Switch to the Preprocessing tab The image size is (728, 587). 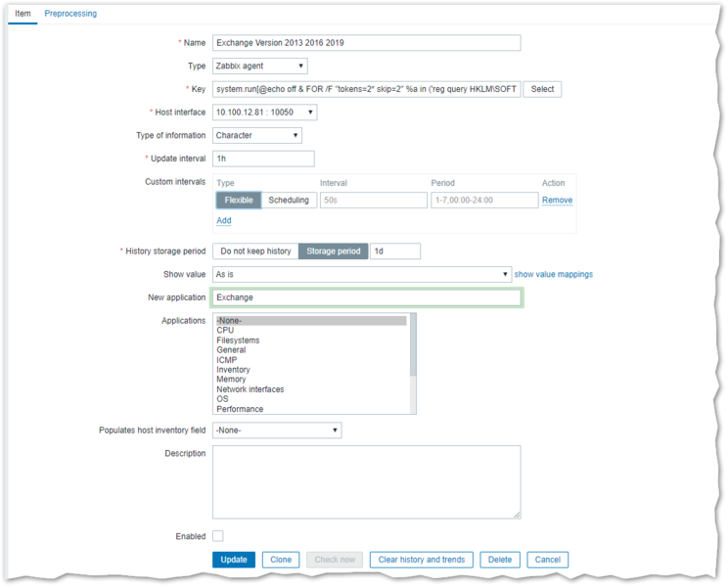click(70, 14)
